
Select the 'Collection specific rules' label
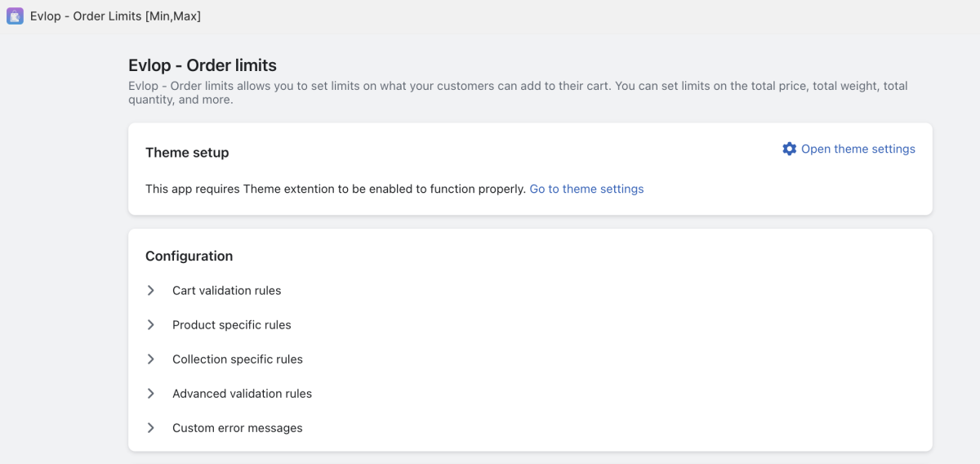point(237,359)
